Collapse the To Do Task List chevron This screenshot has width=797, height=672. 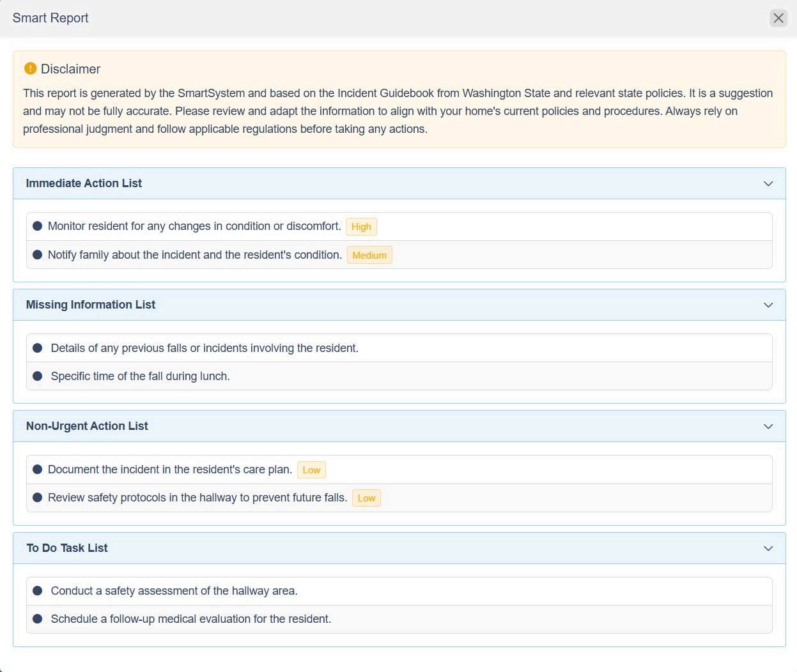[x=768, y=549]
